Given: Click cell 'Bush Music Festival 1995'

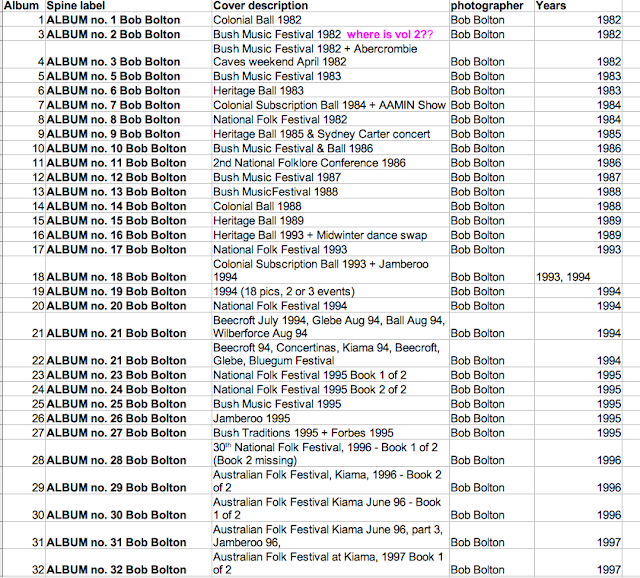Looking at the screenshot, I should (x=330, y=404).
